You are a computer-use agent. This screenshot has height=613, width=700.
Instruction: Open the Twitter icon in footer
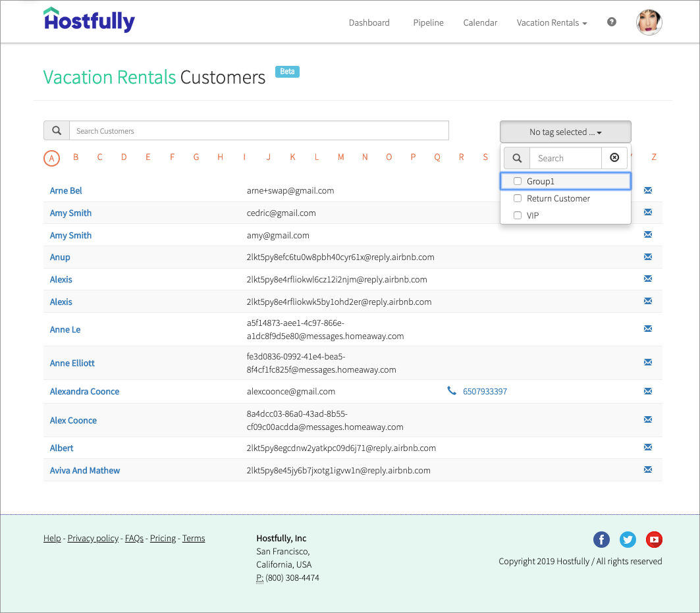tap(628, 539)
